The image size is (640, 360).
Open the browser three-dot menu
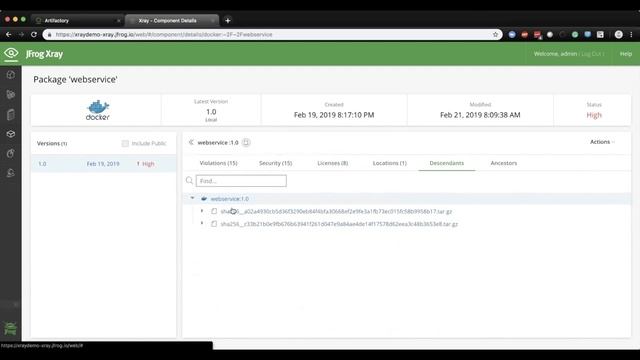[631, 35]
